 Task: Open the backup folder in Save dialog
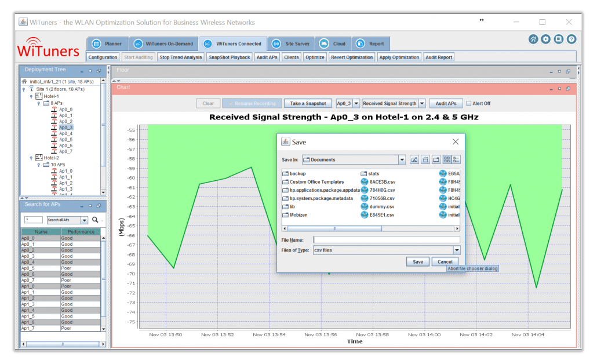[294, 174]
